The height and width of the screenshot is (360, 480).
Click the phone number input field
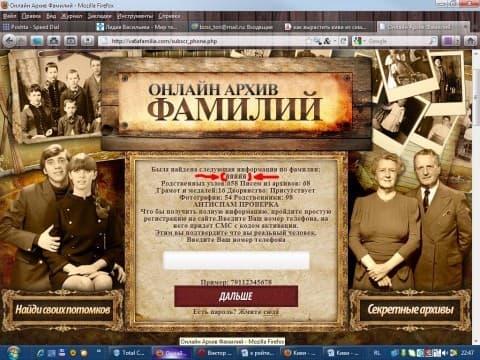tap(236, 260)
